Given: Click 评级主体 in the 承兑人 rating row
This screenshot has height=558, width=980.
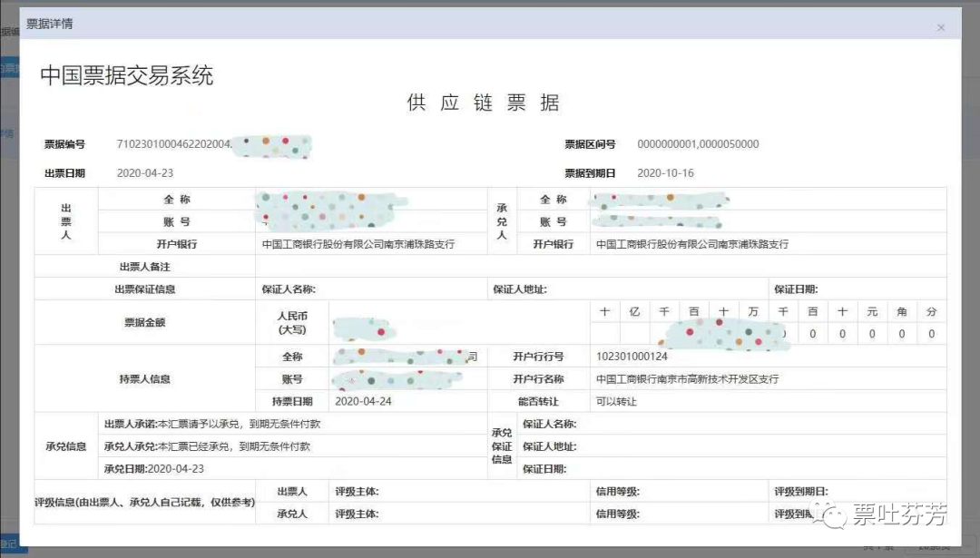Looking at the screenshot, I should coord(357,514).
